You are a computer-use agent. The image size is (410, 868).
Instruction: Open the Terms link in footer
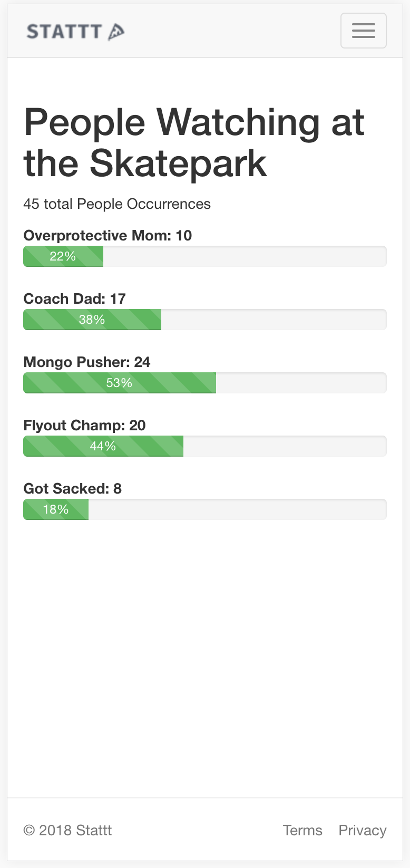302,830
